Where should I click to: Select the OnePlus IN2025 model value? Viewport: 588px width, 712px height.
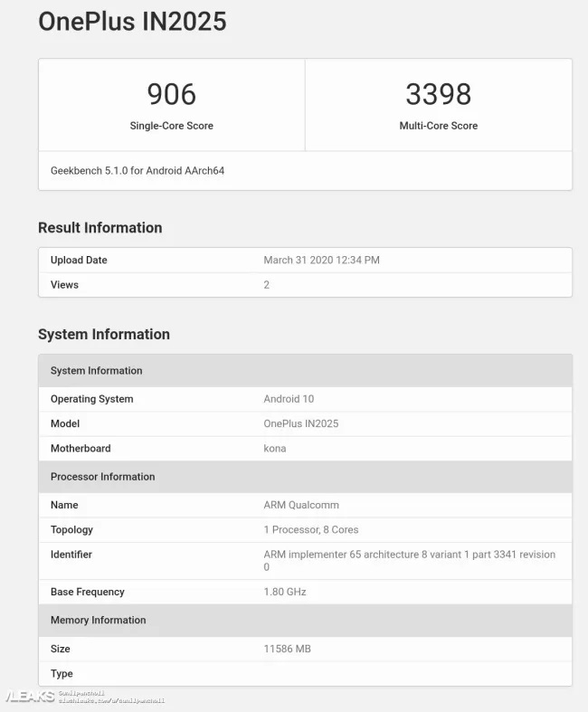coord(301,423)
